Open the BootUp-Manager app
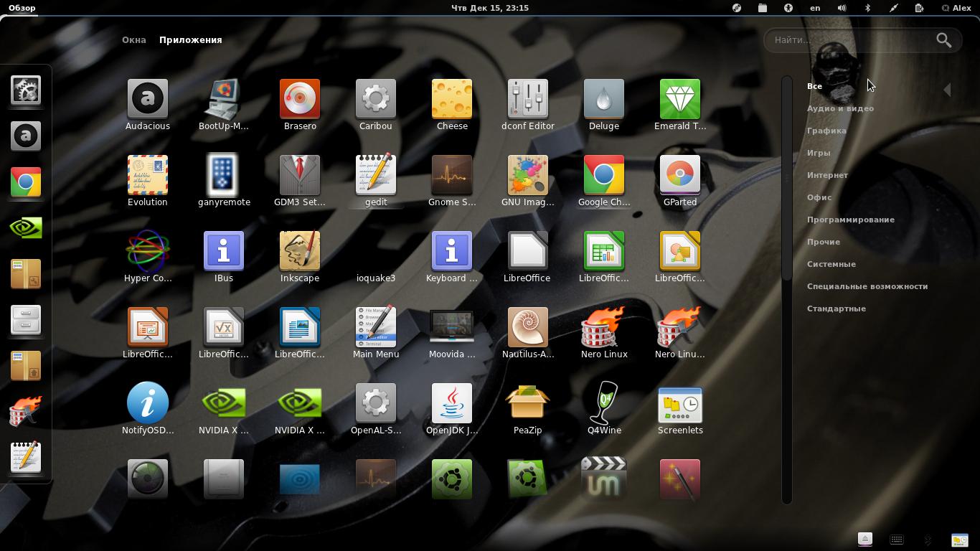 [x=224, y=105]
